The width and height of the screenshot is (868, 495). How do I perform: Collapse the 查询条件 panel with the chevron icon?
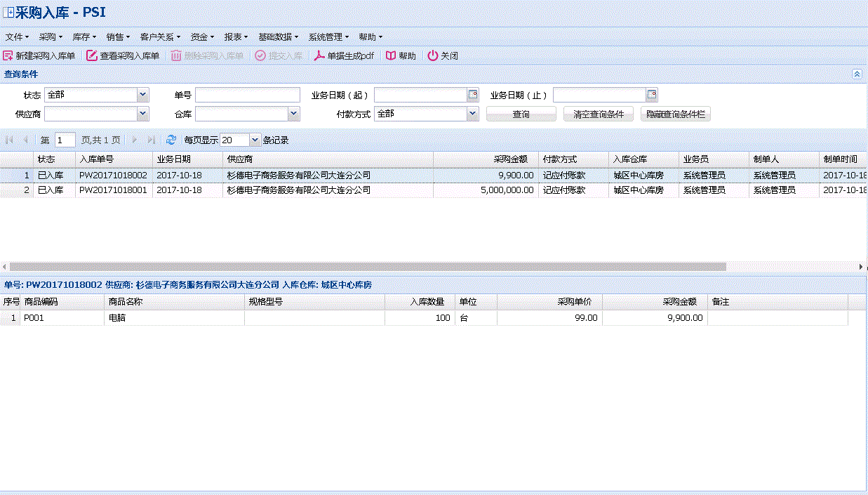coord(857,74)
